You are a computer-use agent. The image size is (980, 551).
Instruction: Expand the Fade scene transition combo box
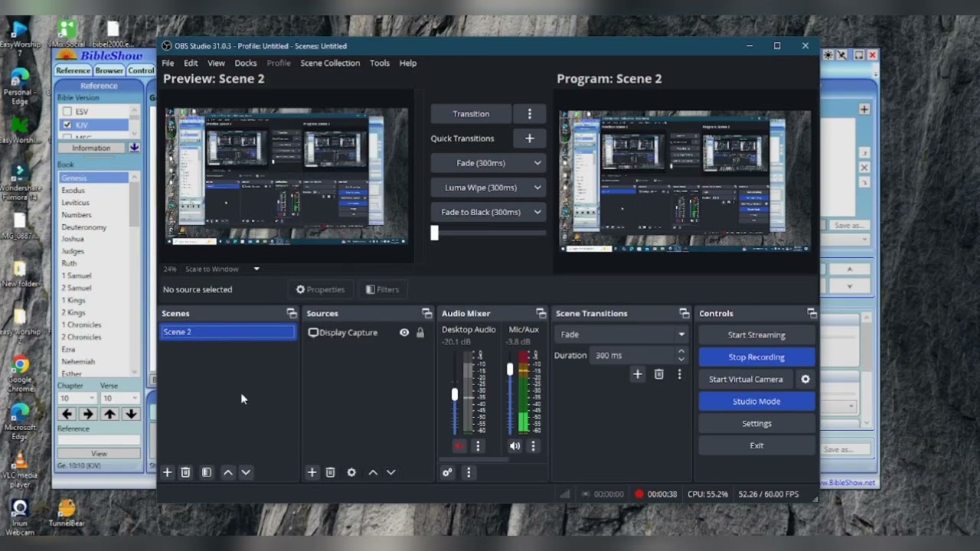(x=622, y=334)
